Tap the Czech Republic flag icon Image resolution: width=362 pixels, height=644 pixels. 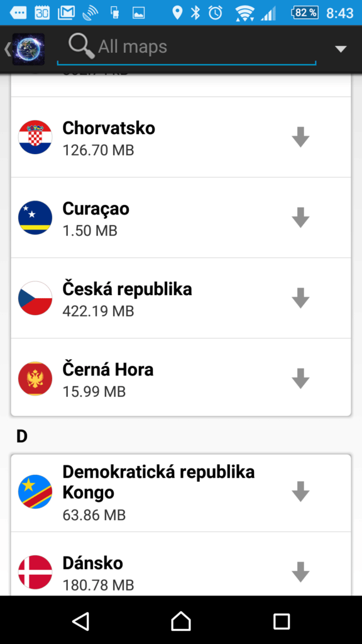35,298
